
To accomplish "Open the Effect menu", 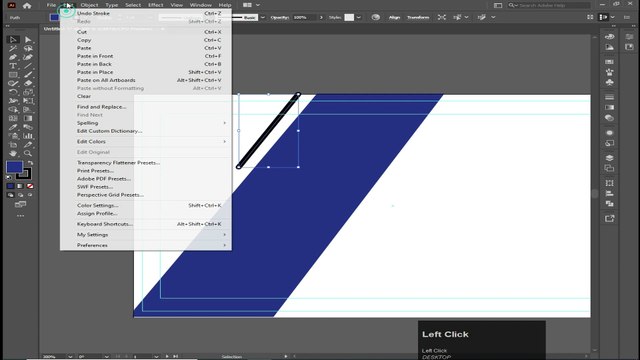I will point(156,5).
